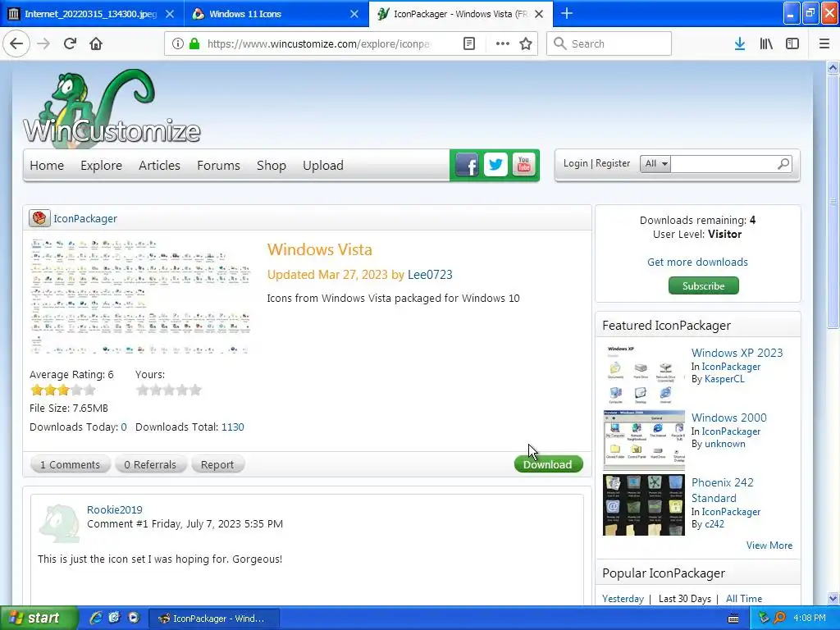840x630 pixels.
Task: Click the page scroll down arrow
Action: tap(833, 598)
